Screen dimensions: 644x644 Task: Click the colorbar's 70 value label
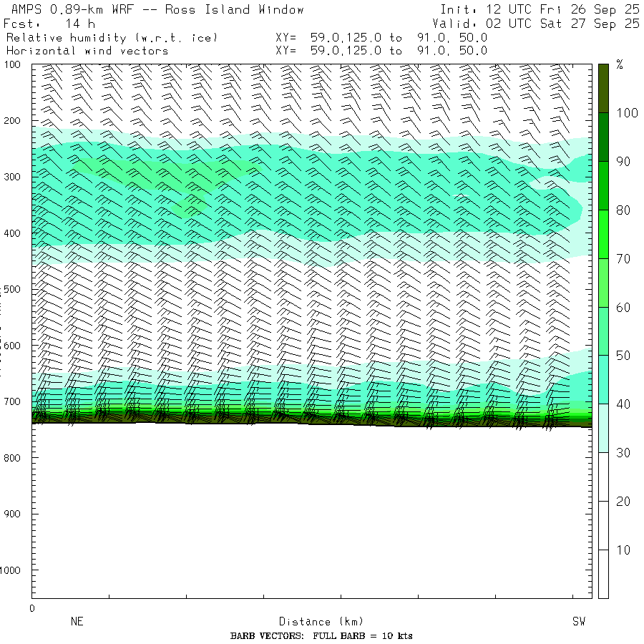pyautogui.click(x=623, y=259)
